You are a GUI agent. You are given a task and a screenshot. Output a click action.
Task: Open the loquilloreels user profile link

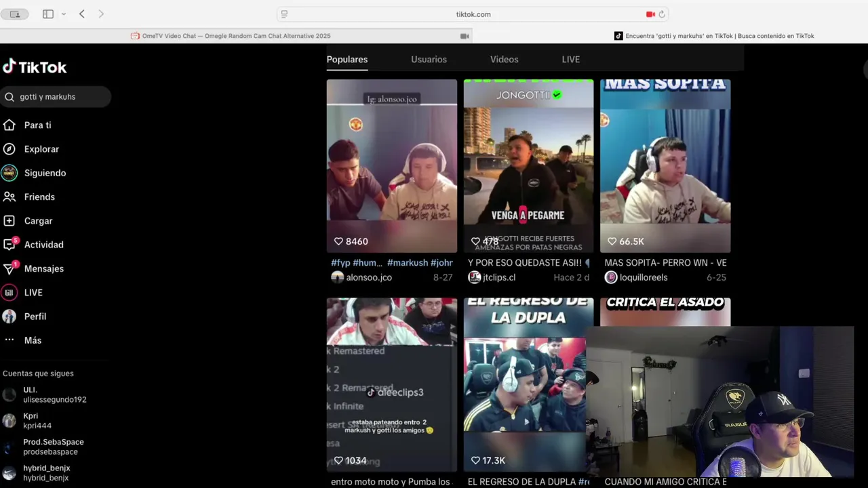[x=644, y=277]
